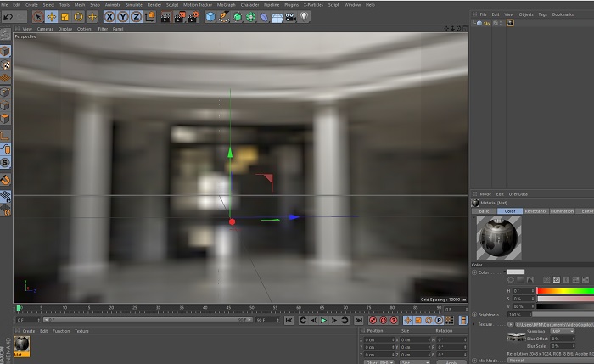Click Sky's material tag icon
The width and height of the screenshot is (594, 364).
510,23
